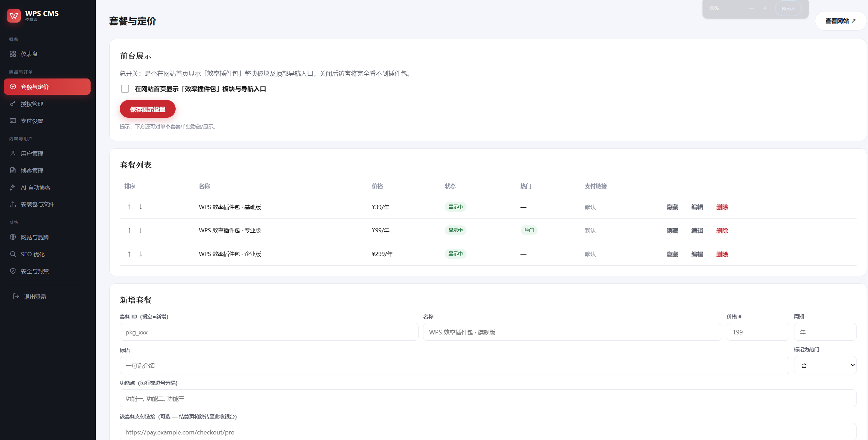Go to 授权管理 in the sidebar
Viewport: 868px width, 440px height.
(47, 104)
